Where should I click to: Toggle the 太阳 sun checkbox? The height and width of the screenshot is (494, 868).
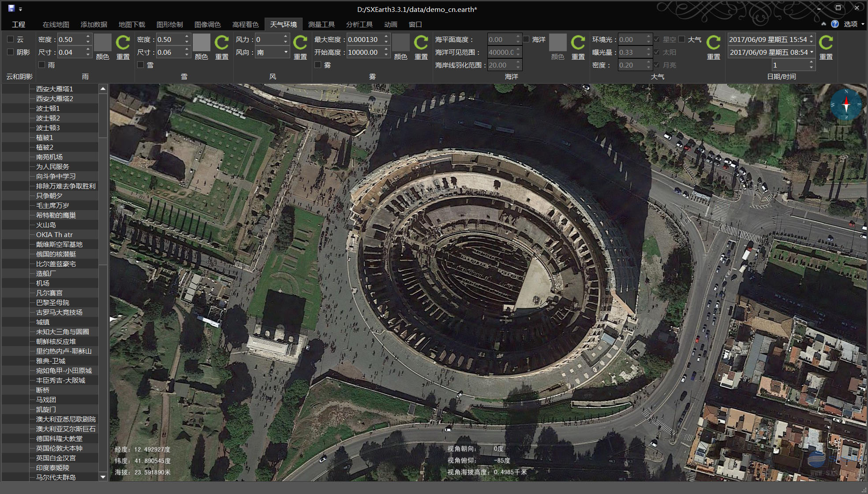click(657, 52)
